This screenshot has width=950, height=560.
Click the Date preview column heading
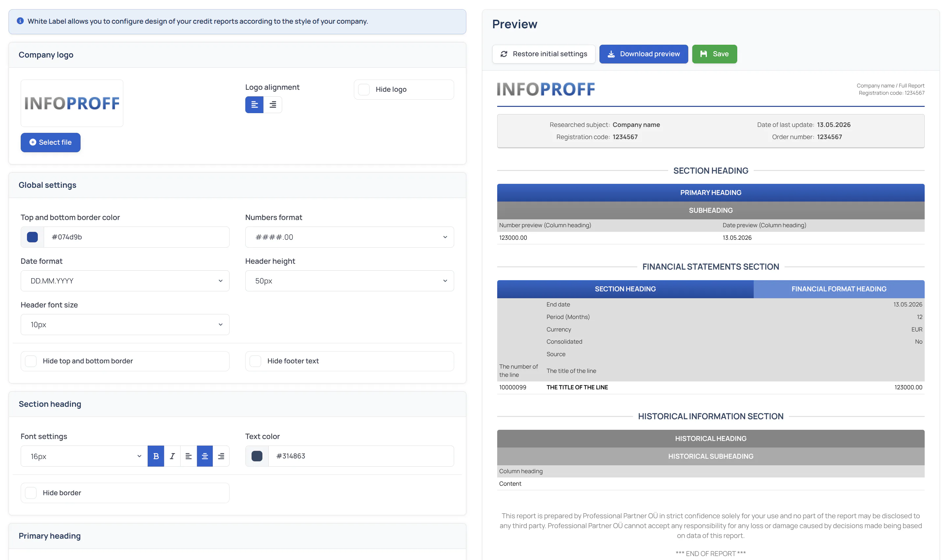pyautogui.click(x=764, y=225)
